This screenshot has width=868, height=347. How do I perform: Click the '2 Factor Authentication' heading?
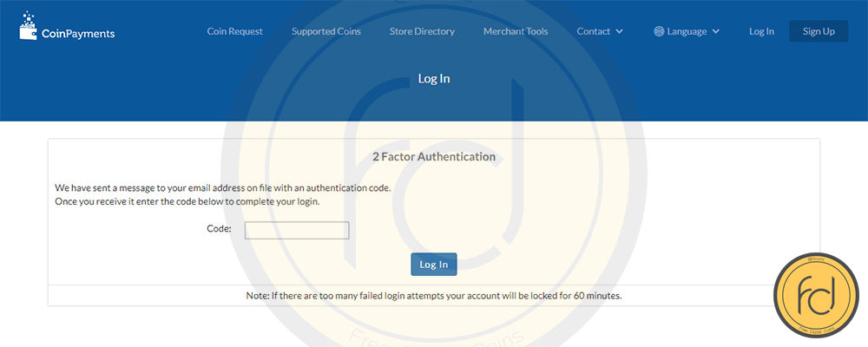434,157
